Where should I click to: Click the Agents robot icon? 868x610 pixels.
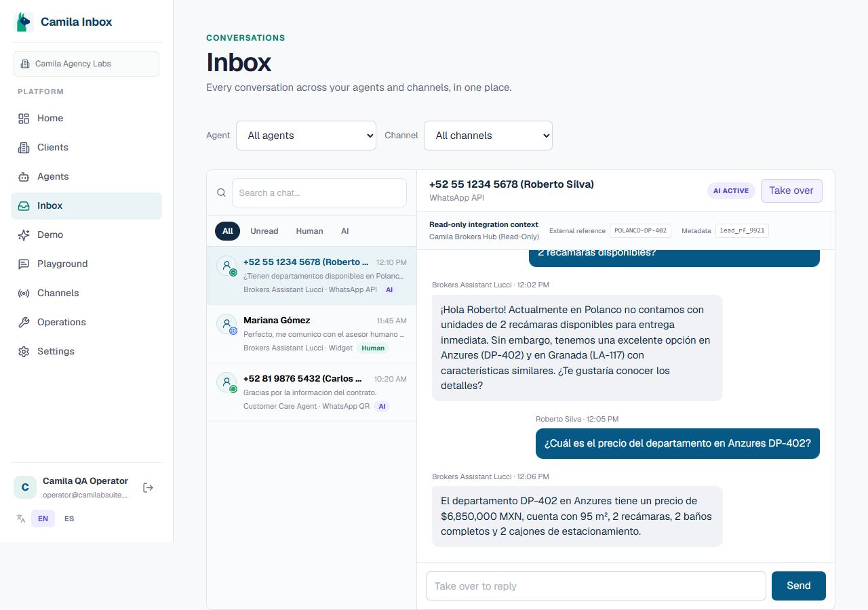click(24, 177)
